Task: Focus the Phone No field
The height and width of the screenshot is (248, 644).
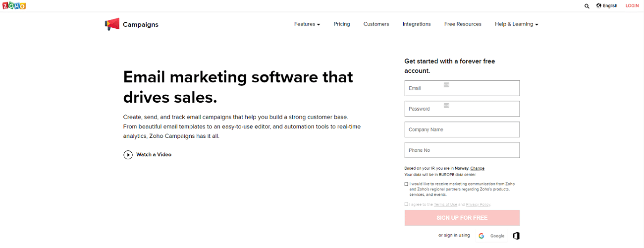Action: coord(462,150)
